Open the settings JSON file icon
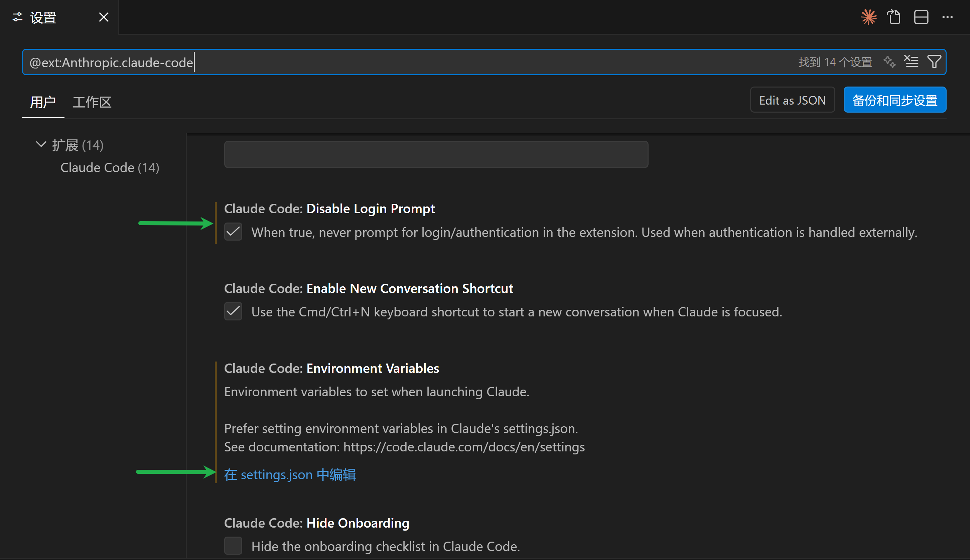The width and height of the screenshot is (970, 560). 894,17
